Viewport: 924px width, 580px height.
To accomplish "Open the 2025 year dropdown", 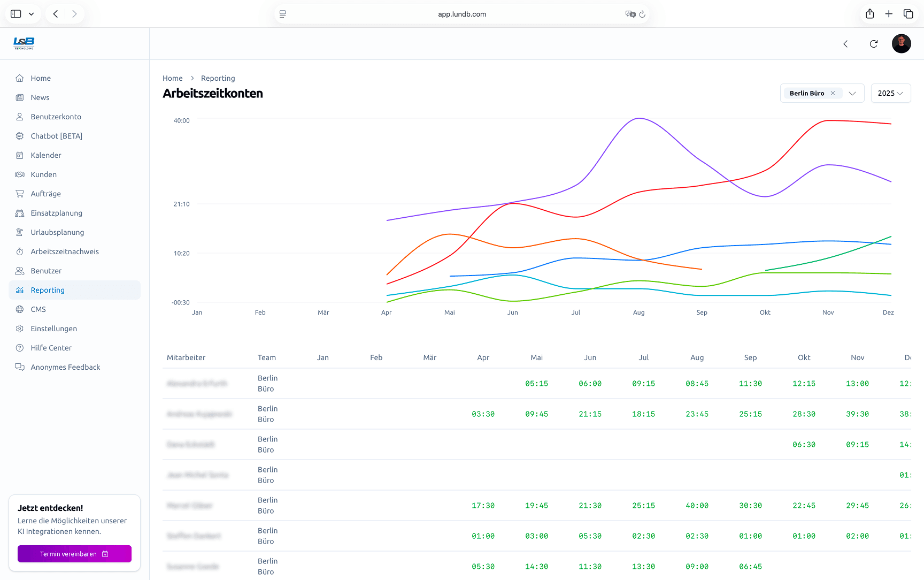I will click(x=890, y=93).
